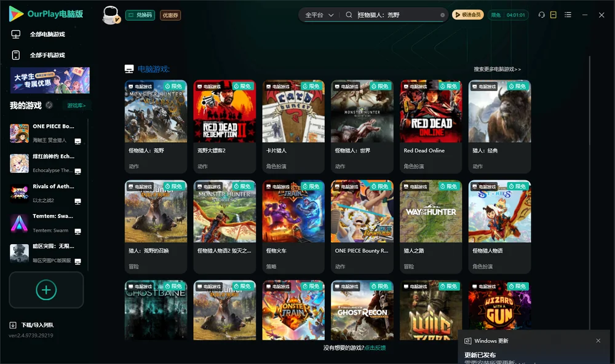
Task: Click the download queue icon
Action: coord(13,325)
